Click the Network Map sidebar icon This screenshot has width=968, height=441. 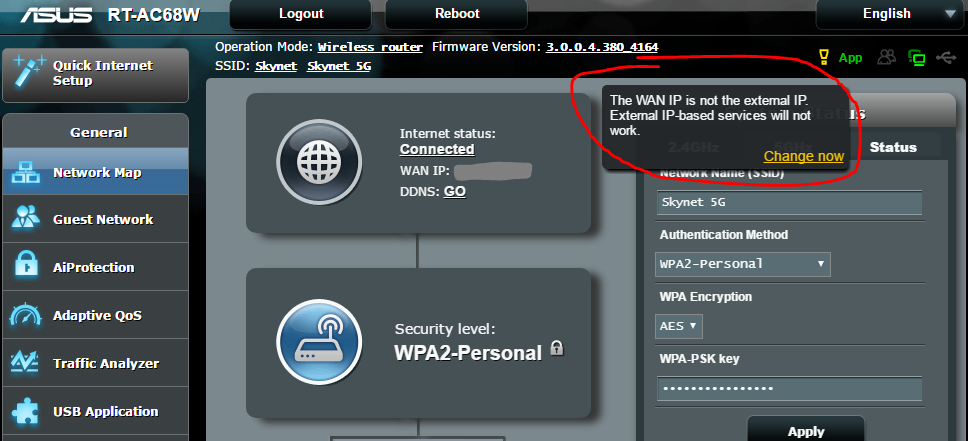(x=27, y=172)
